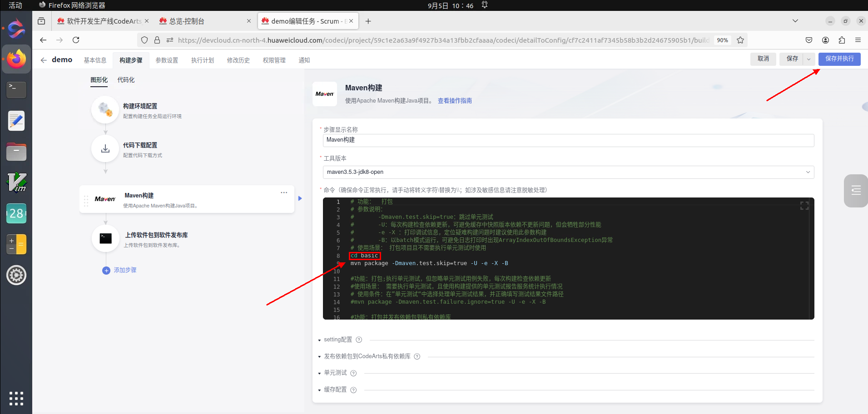Click the plus icon to add a step
Image resolution: width=868 pixels, height=414 pixels.
click(106, 271)
